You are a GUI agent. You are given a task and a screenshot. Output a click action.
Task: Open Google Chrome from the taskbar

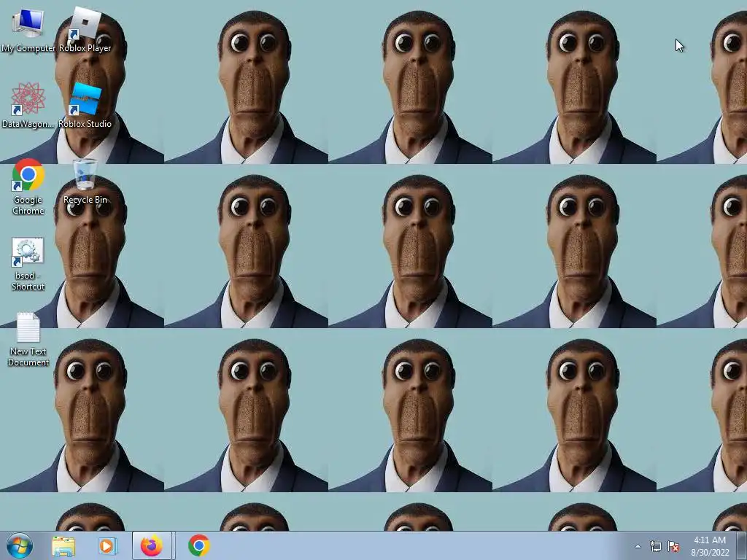pos(199,545)
